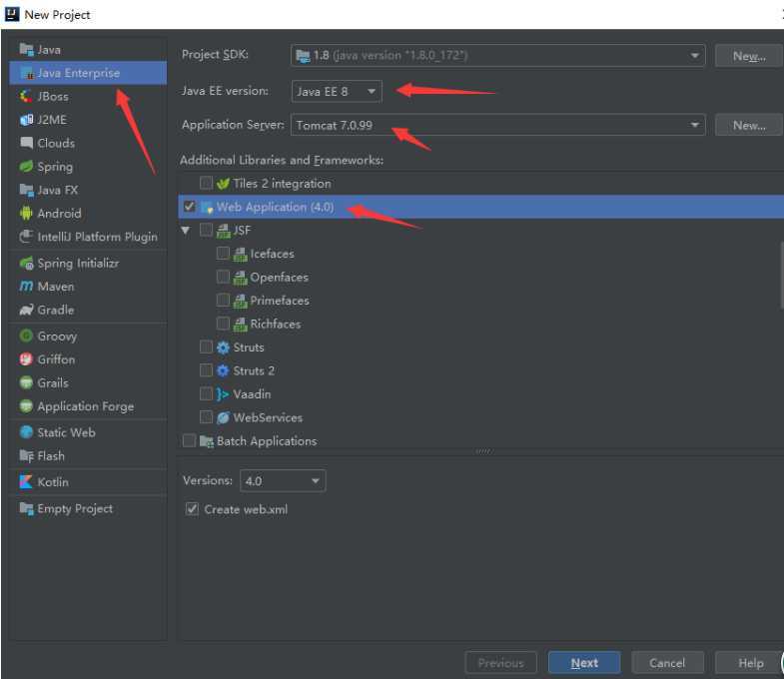The height and width of the screenshot is (679, 784).
Task: Click the Java FX icon
Action: pyautogui.click(x=26, y=190)
